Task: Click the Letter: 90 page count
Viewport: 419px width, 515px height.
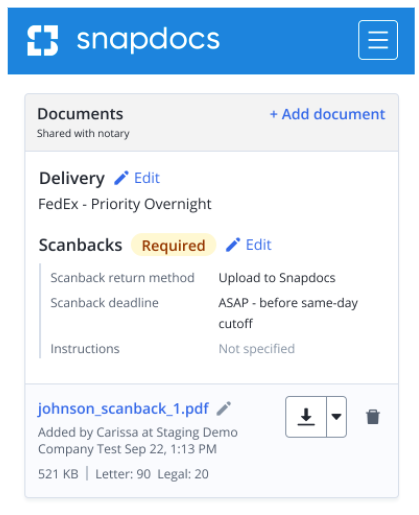Action: 123,474
